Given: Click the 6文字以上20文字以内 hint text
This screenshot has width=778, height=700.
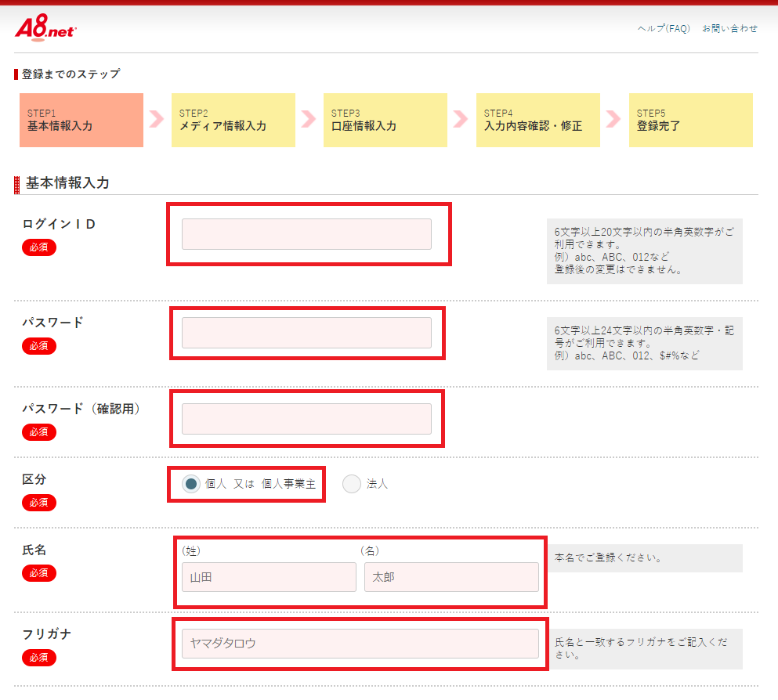Looking at the screenshot, I should pyautogui.click(x=644, y=251).
